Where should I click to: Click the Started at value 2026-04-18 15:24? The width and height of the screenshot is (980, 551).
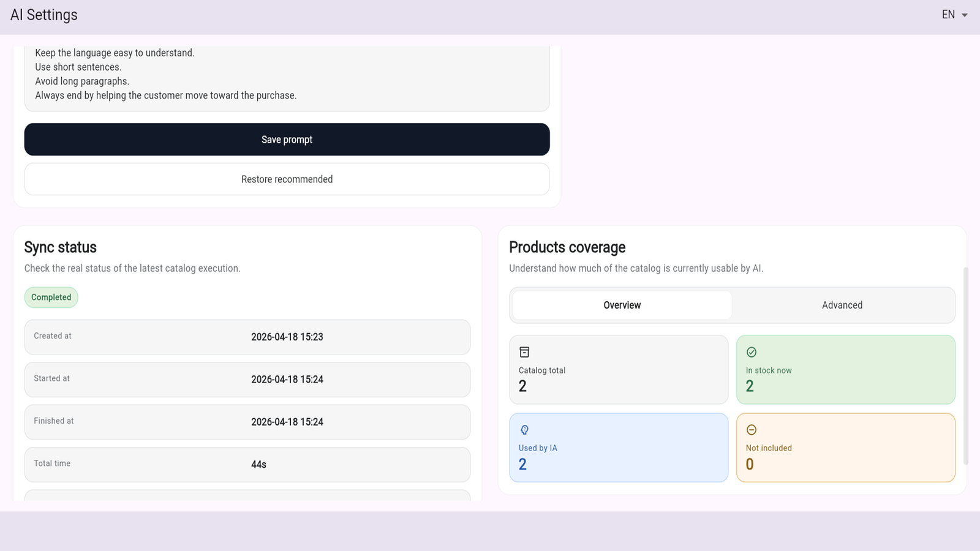287,380
